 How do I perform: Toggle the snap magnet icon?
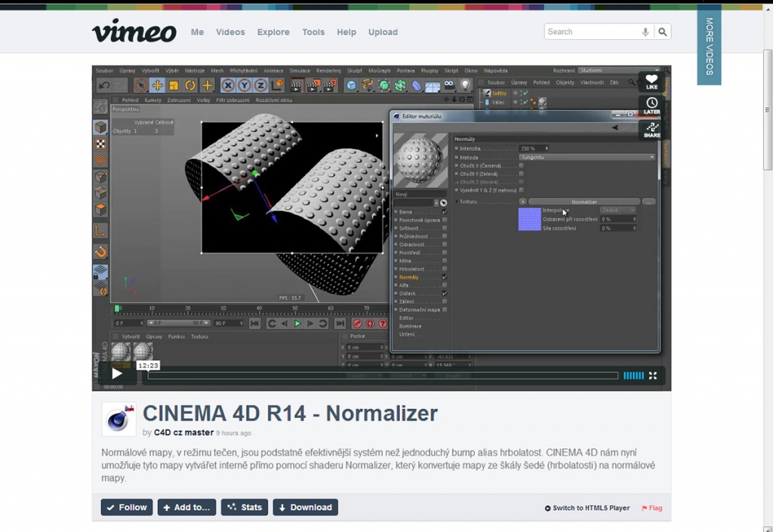pos(100,252)
